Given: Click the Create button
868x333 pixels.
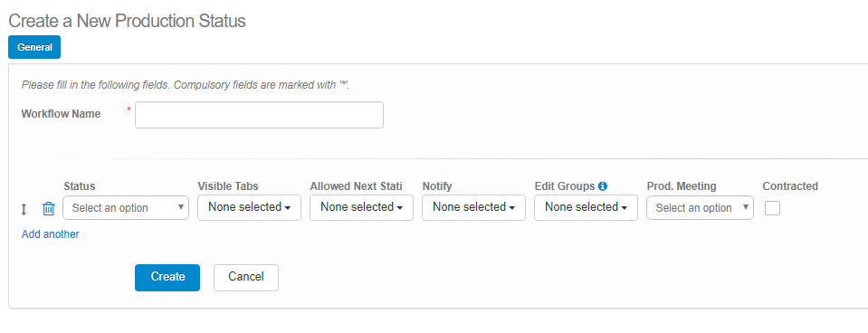Looking at the screenshot, I should 167,277.
